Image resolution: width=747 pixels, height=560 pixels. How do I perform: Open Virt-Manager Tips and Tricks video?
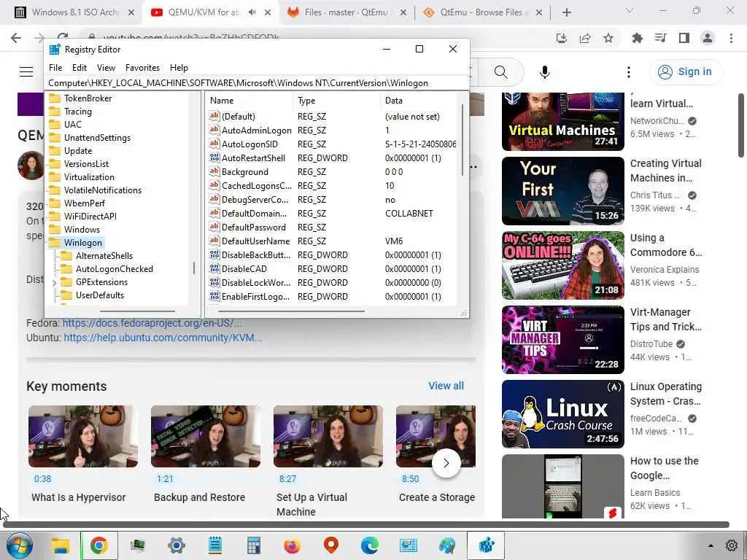(x=562, y=340)
